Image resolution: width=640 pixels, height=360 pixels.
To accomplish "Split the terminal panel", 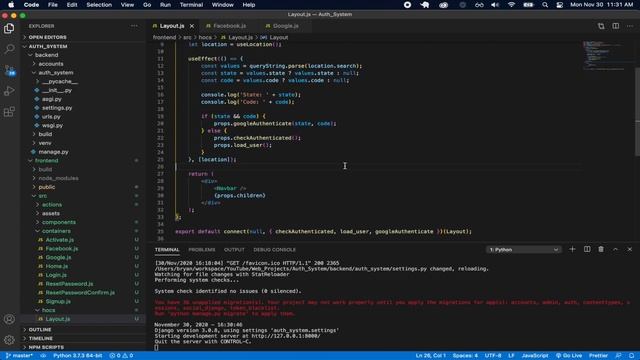I will click(x=587, y=249).
